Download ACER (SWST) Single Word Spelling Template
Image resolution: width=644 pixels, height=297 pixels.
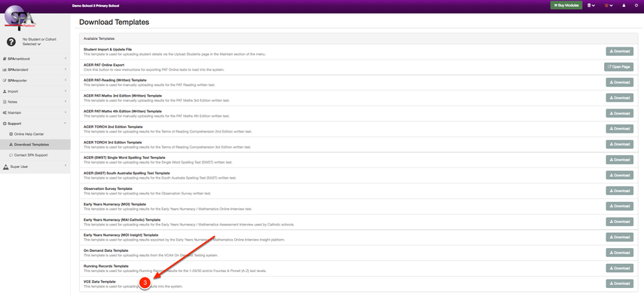pos(620,160)
